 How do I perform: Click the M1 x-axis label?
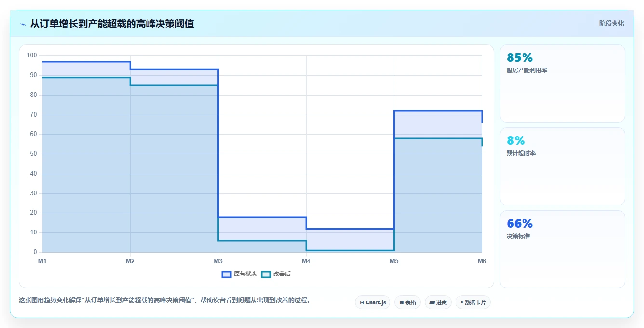pyautogui.click(x=42, y=261)
